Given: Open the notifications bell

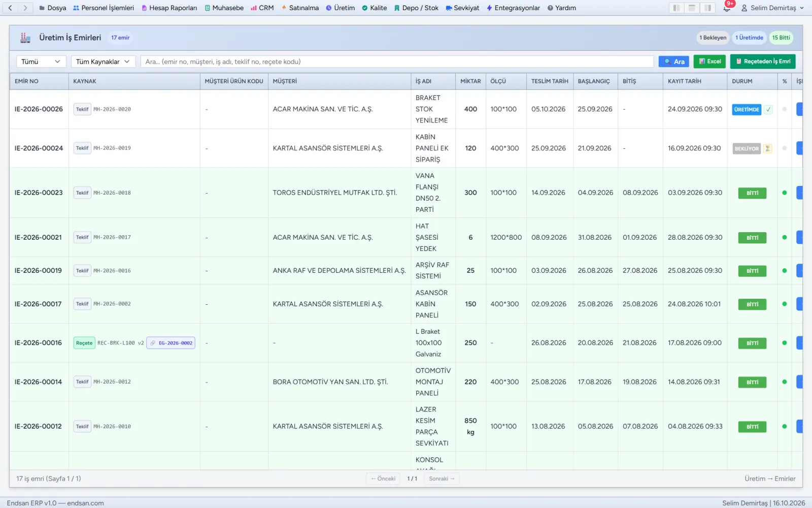Looking at the screenshot, I should coord(727,8).
